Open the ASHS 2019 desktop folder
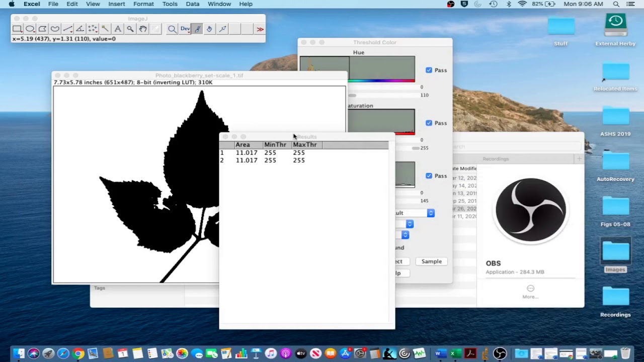The height and width of the screenshot is (362, 644). [x=615, y=121]
